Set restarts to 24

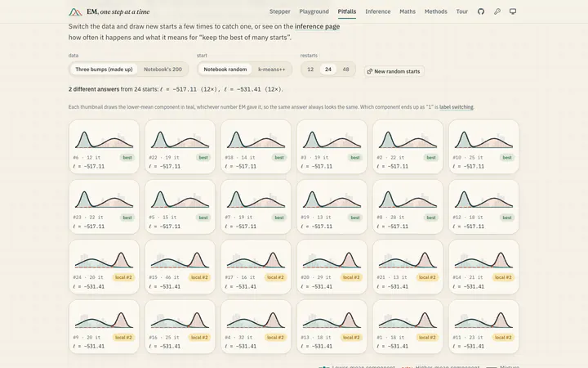328,70
